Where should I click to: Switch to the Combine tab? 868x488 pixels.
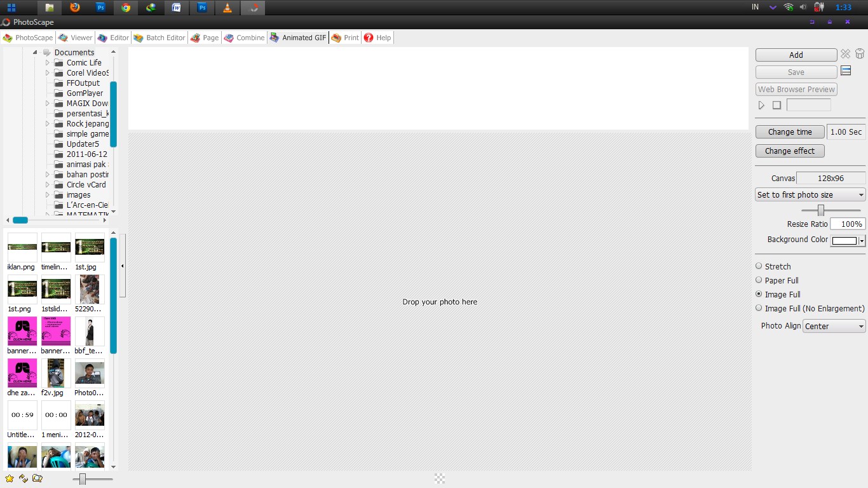point(244,37)
